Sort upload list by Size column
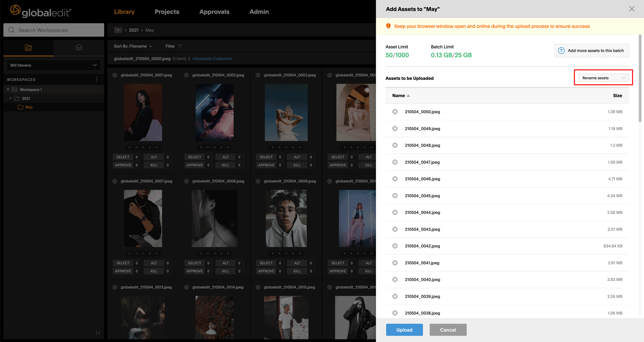The height and width of the screenshot is (342, 644). pyautogui.click(x=617, y=96)
